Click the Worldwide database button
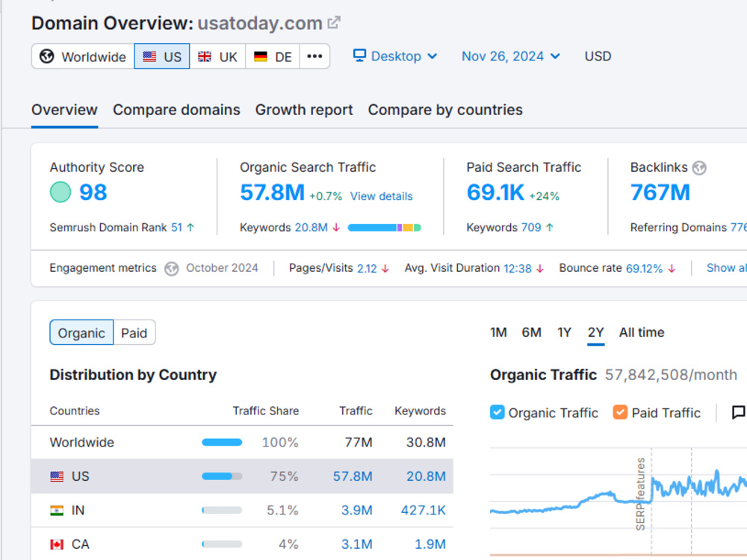Screen dimensions: 747x560 pyautogui.click(x=83, y=56)
